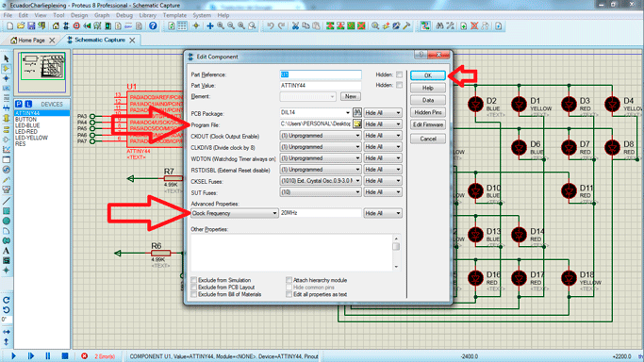Toggle the grid display icon

[182, 25]
